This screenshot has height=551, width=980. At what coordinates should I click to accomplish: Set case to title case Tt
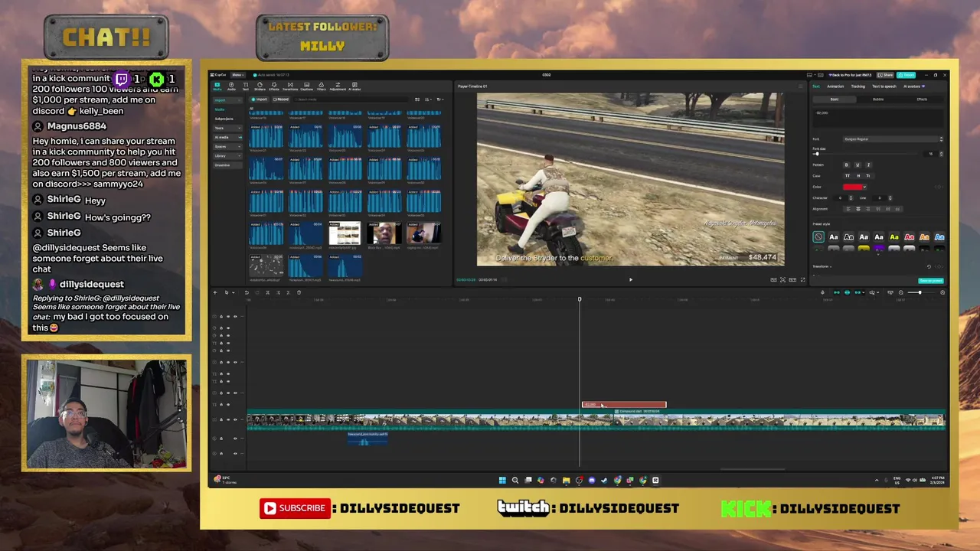coord(868,176)
